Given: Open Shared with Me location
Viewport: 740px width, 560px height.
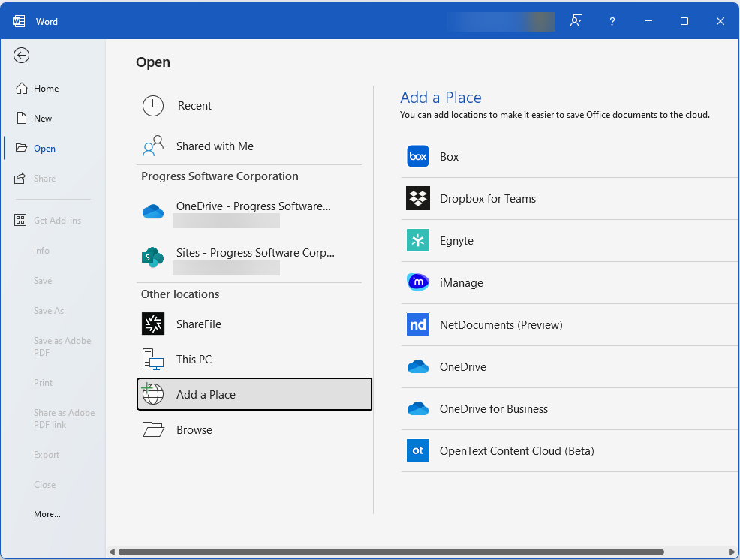Looking at the screenshot, I should point(254,146).
